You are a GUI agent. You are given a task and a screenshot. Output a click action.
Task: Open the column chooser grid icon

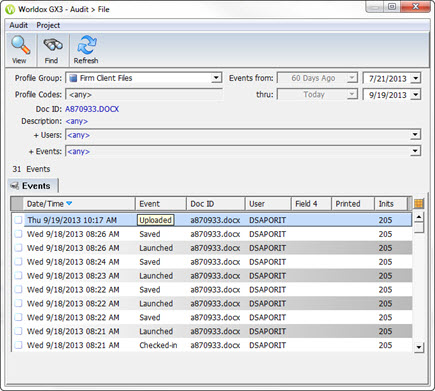pos(418,203)
